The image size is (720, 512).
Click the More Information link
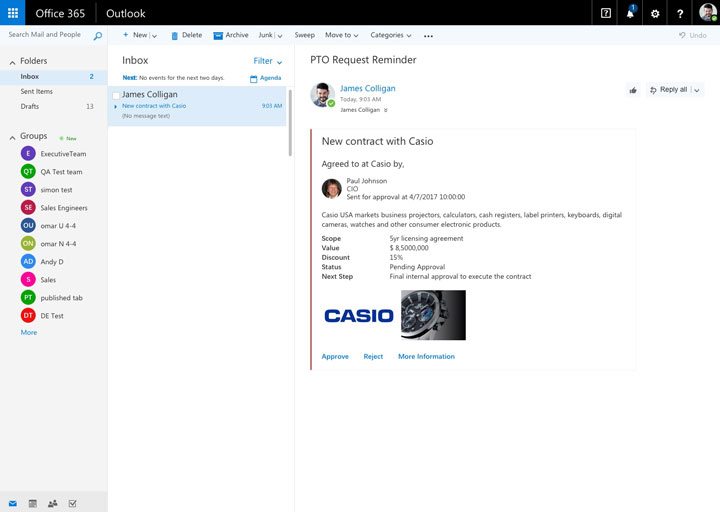[426, 356]
